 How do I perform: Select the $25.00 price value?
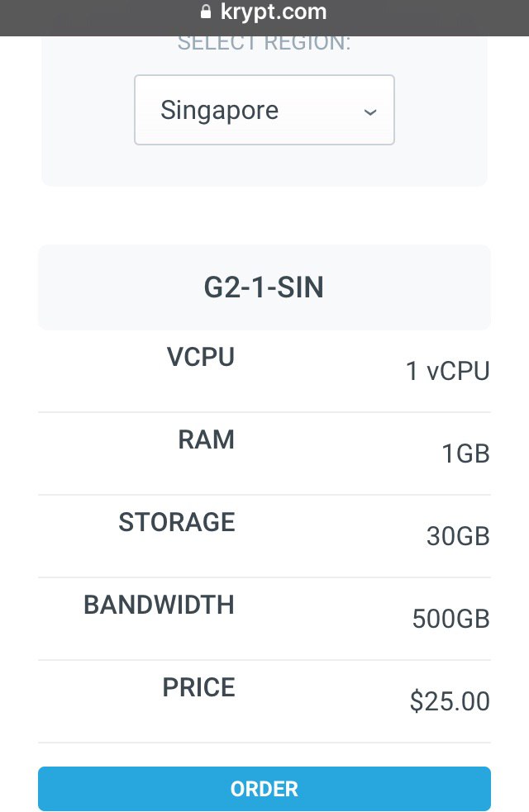coord(450,702)
